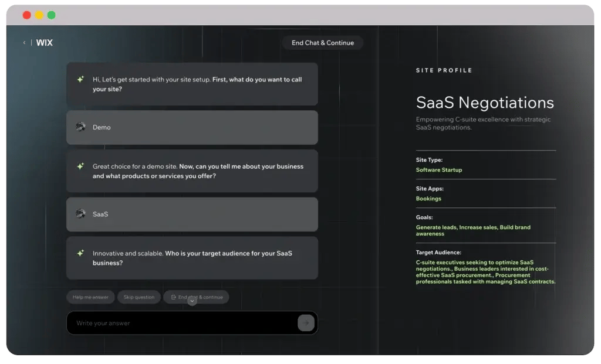Click the End Chat & Continue button at top

point(323,43)
